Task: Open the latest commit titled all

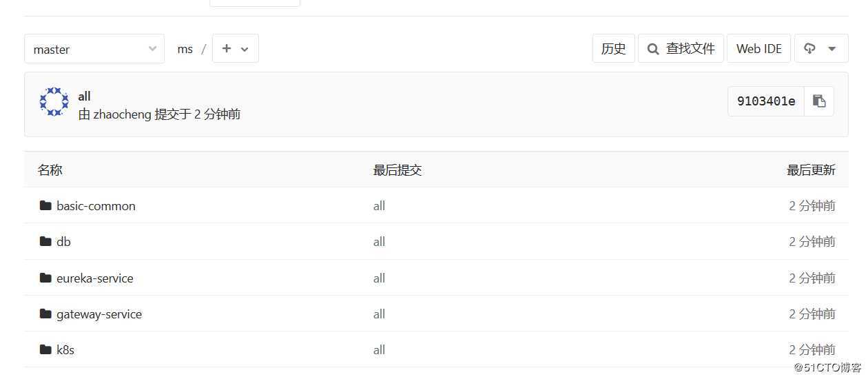Action: [x=85, y=96]
